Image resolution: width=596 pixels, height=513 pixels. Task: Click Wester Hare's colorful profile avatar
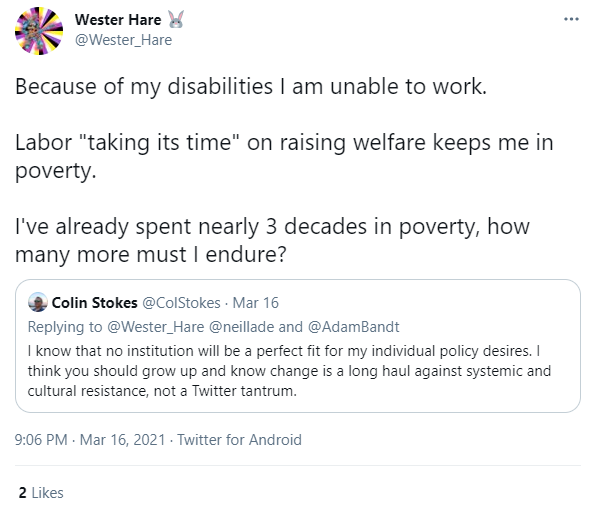coord(39,31)
